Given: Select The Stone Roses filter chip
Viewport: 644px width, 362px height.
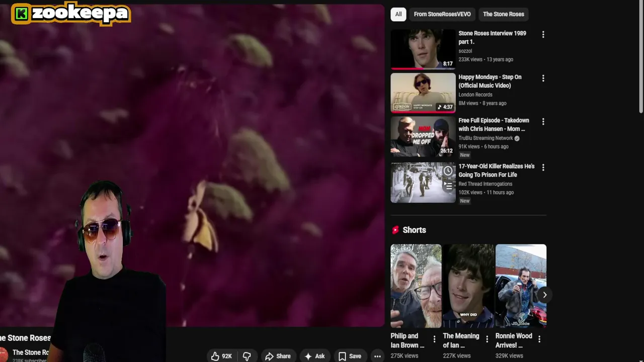Looking at the screenshot, I should pos(504,14).
